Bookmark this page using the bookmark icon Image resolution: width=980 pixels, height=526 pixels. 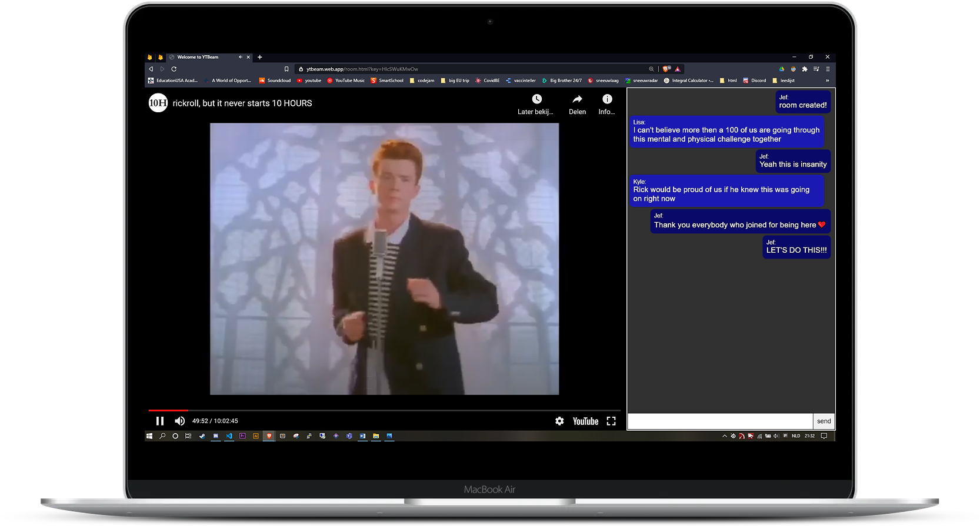[286, 69]
